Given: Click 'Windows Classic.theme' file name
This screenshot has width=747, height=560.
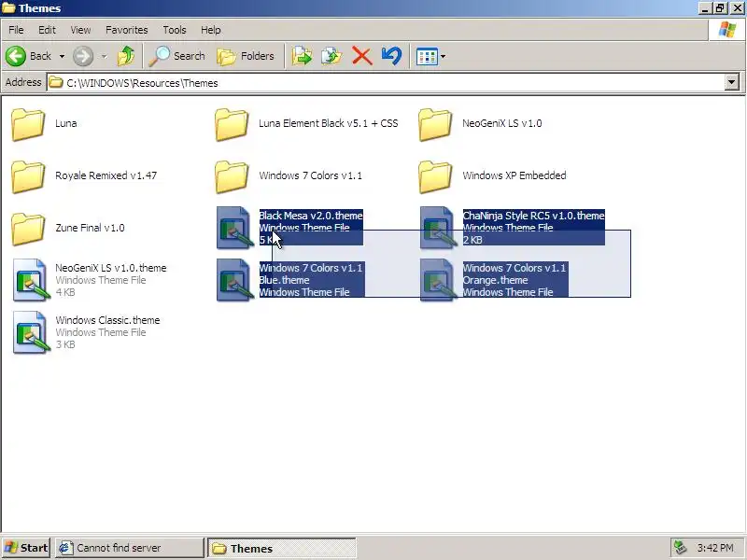Looking at the screenshot, I should pos(107,320).
